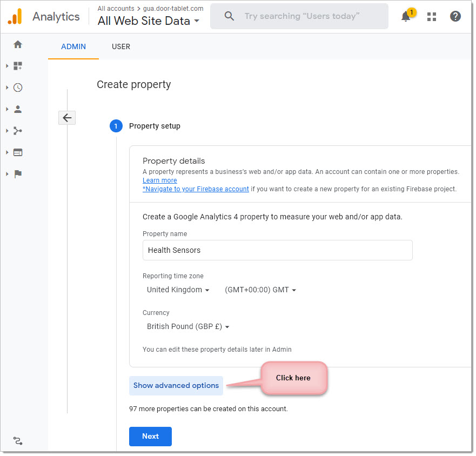The width and height of the screenshot is (476, 456).
Task: Switch to the USER tab
Action: pos(121,47)
